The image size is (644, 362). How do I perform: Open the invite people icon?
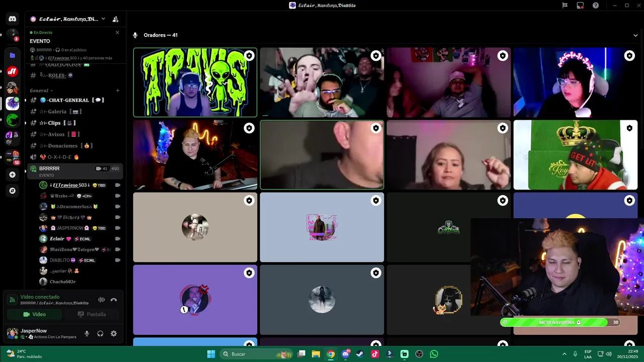coord(115,19)
